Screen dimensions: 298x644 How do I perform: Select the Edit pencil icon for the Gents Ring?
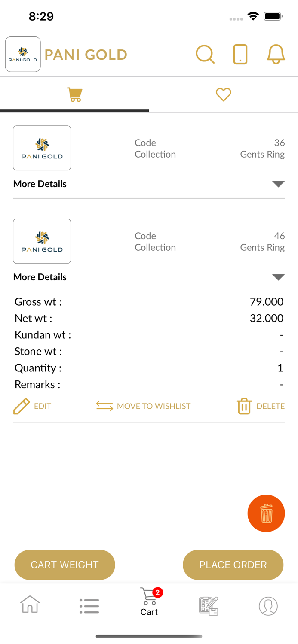[21, 406]
